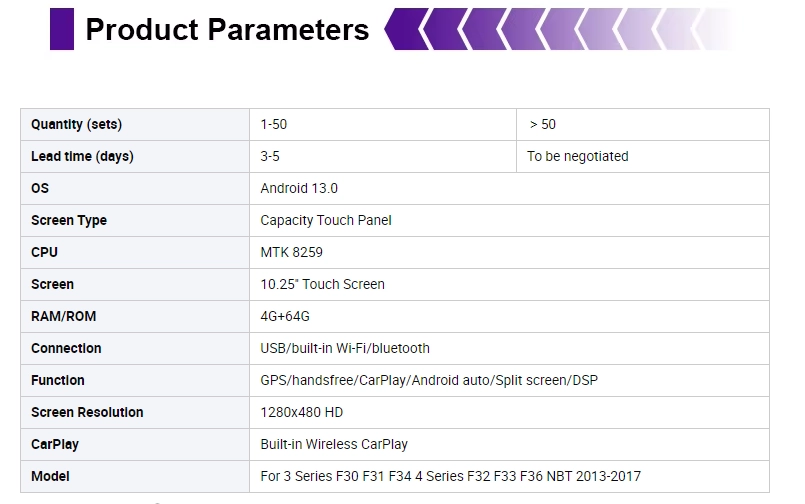
Task: Click the USB/built-in Wi-Fi/bluetooth value
Action: coord(344,348)
